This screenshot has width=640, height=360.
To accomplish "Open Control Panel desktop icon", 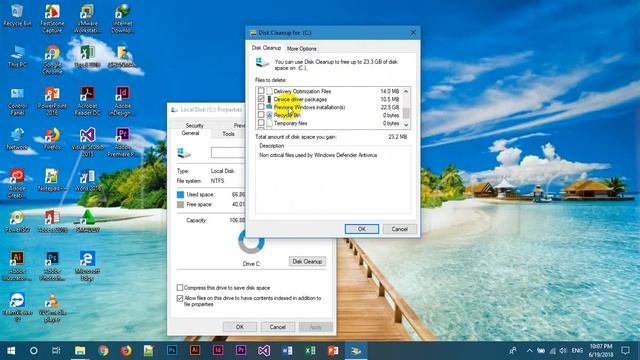I will (17, 101).
